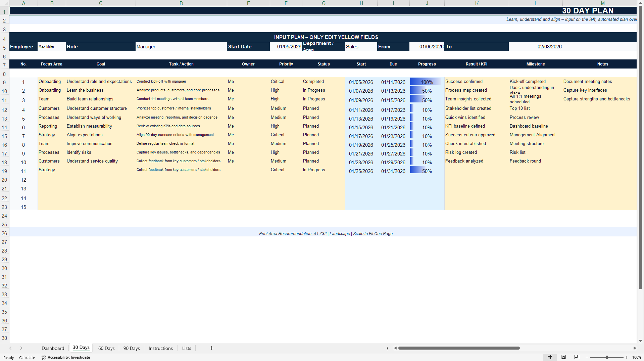Switch to Lists sheet tab
Viewport: 644px width, 361px height.
(x=187, y=348)
